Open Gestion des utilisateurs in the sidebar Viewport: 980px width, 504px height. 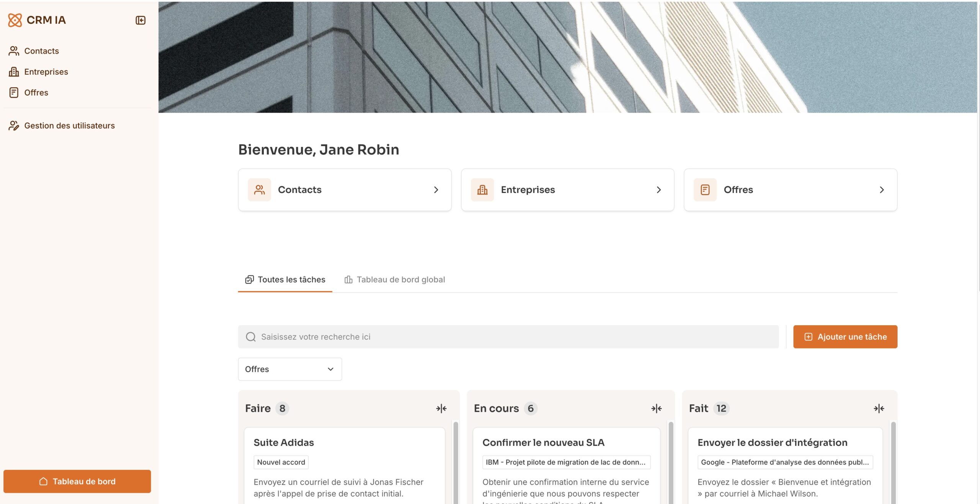point(69,126)
